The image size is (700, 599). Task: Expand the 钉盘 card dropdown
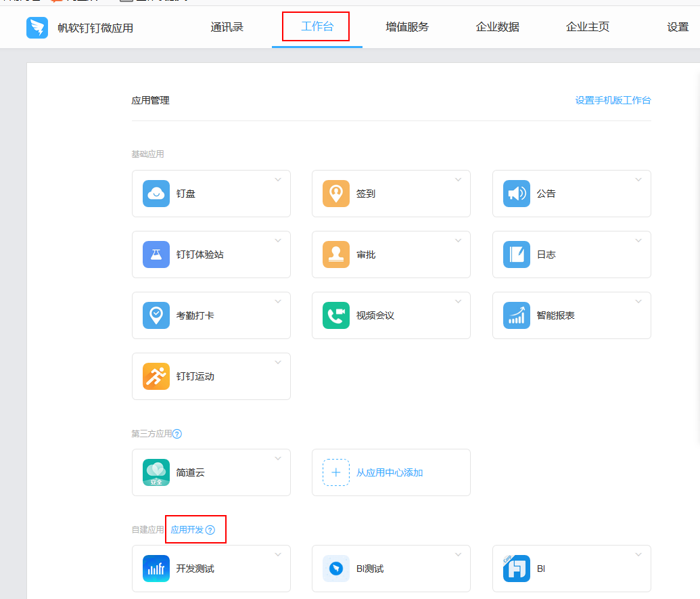pyautogui.click(x=278, y=179)
